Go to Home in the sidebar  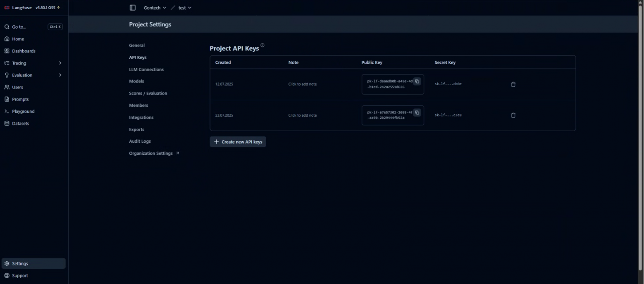[x=34, y=39]
